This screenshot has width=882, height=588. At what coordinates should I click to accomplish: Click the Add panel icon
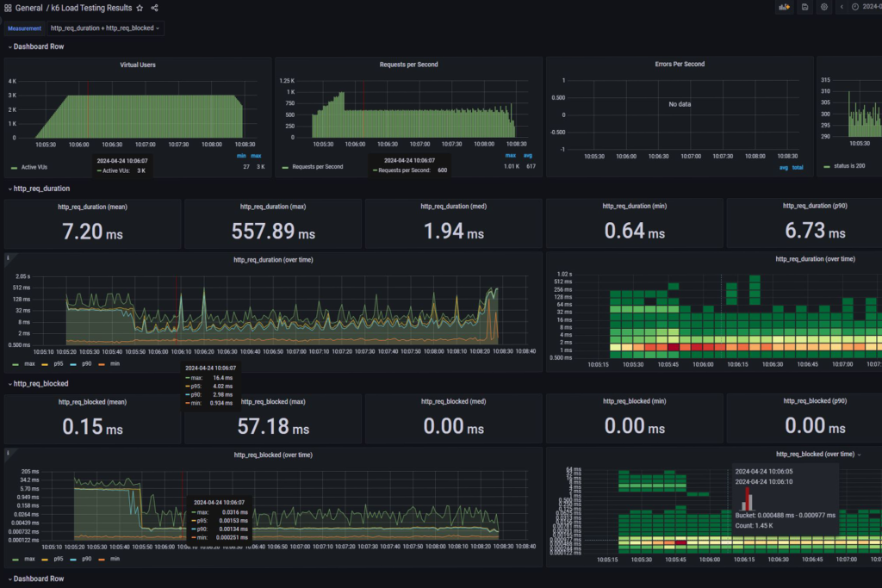click(x=784, y=8)
